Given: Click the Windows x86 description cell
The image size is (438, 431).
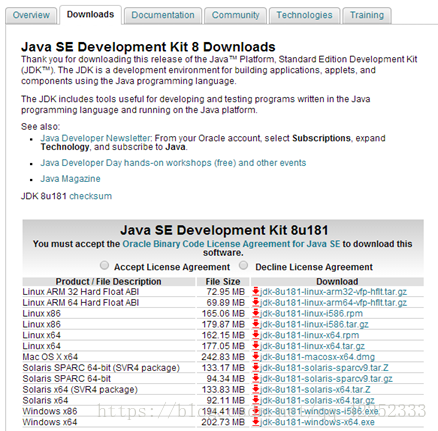Looking at the screenshot, I should pos(109,411).
